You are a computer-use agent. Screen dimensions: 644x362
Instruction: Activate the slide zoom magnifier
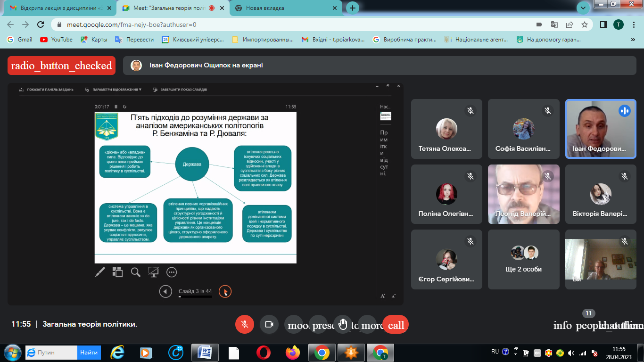pos(136,272)
